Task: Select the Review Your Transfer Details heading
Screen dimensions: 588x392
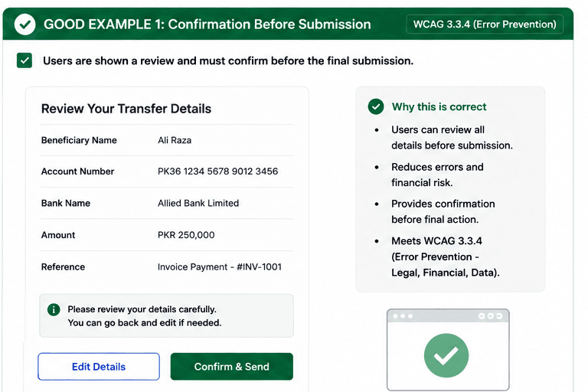Action: pyautogui.click(x=126, y=109)
